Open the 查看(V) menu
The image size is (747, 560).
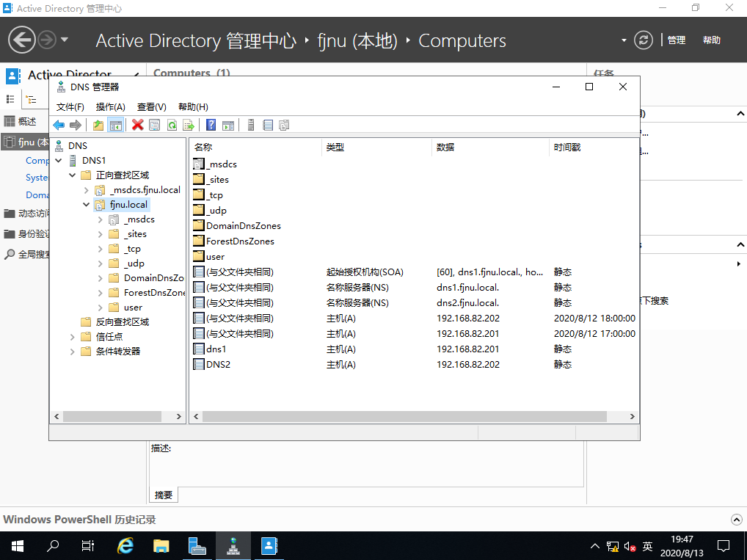pyautogui.click(x=151, y=106)
